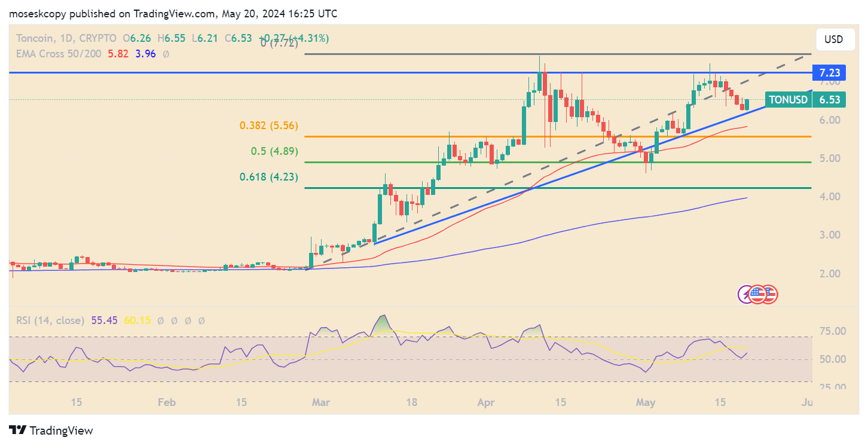
Task: Click the first Ø icon in RSI legend
Action: coord(161,320)
